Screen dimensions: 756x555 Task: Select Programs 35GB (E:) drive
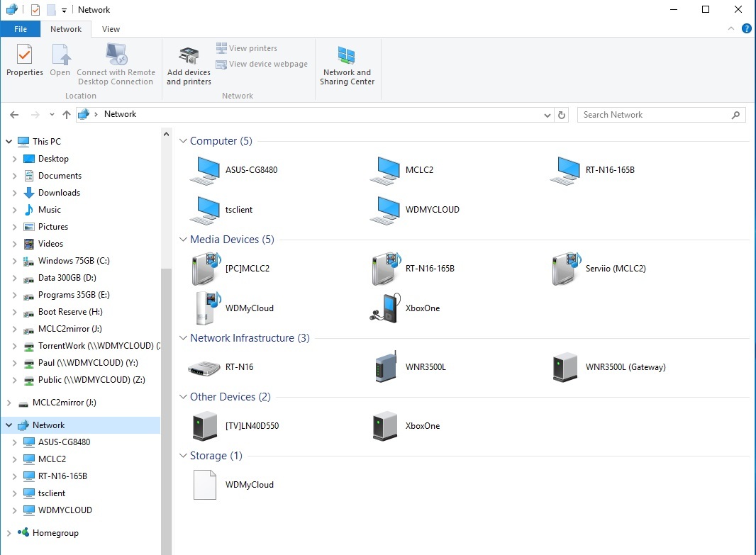[x=74, y=295]
